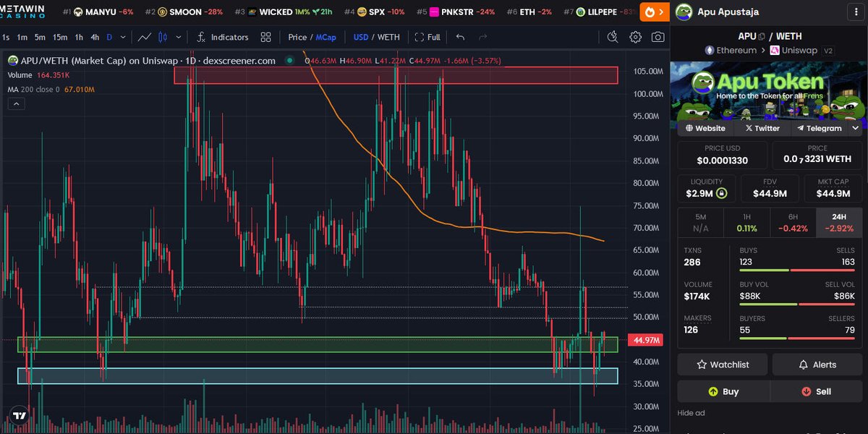Screen dimensions: 868x434
Task: Open chart type line style icon
Action: tap(145, 37)
